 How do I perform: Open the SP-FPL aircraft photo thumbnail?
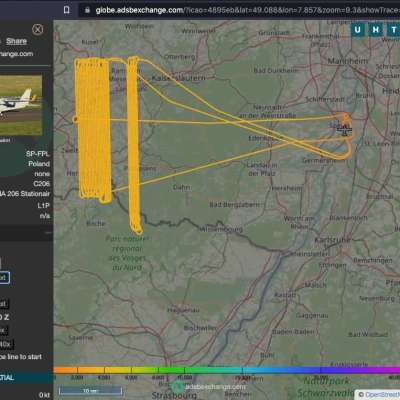[21, 105]
